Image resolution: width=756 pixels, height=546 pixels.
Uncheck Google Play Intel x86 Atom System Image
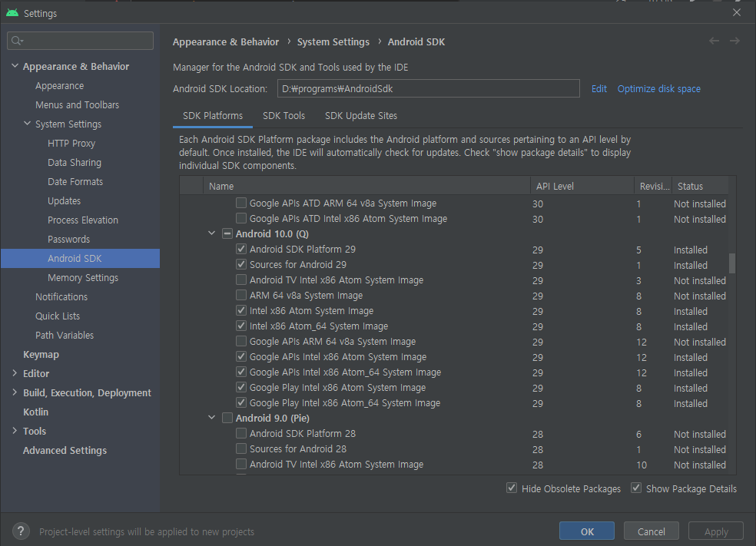tap(241, 388)
